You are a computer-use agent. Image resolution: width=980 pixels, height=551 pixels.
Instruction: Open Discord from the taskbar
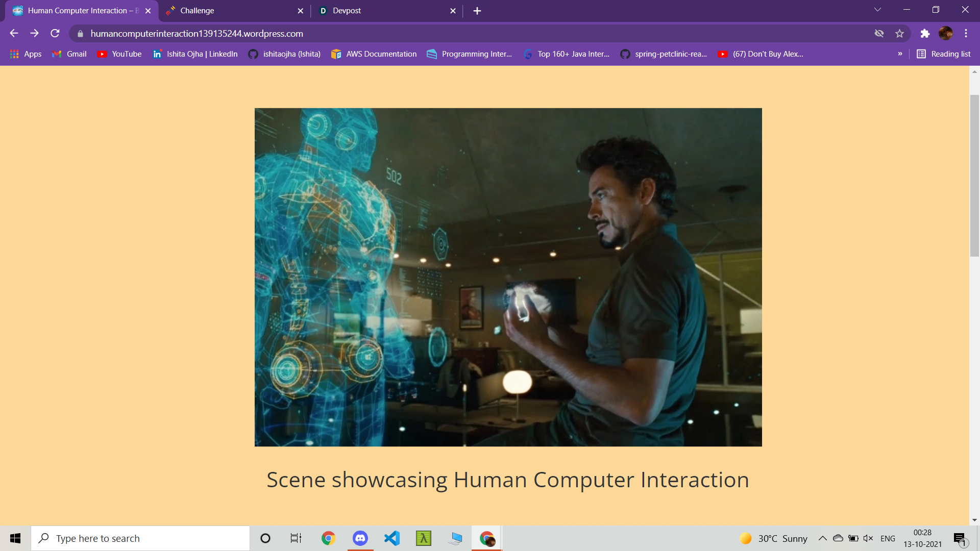[360, 538]
